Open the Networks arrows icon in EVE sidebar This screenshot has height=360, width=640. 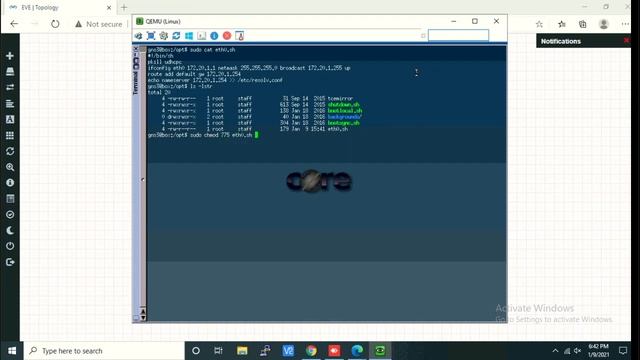click(10, 87)
